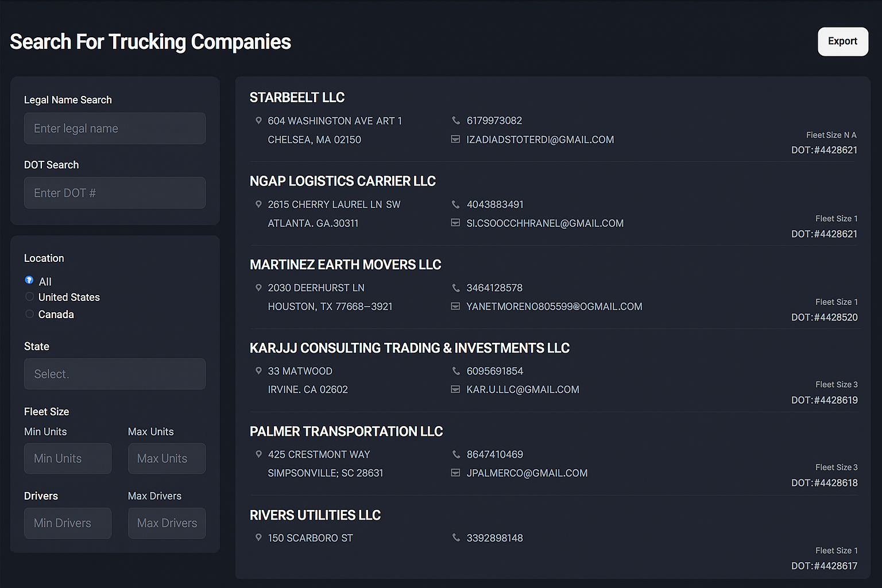The image size is (882, 588).
Task: Open the State select dropdown
Action: coord(115,374)
